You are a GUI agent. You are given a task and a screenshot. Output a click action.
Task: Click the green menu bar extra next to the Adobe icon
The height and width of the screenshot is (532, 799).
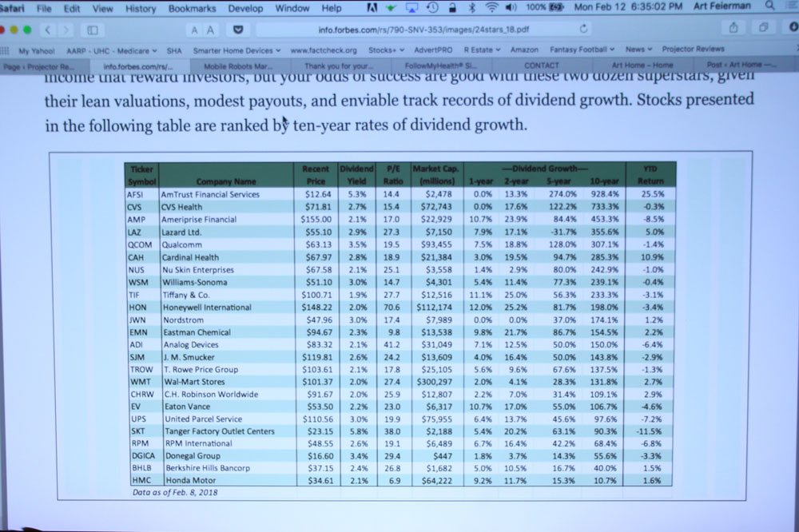click(392, 8)
